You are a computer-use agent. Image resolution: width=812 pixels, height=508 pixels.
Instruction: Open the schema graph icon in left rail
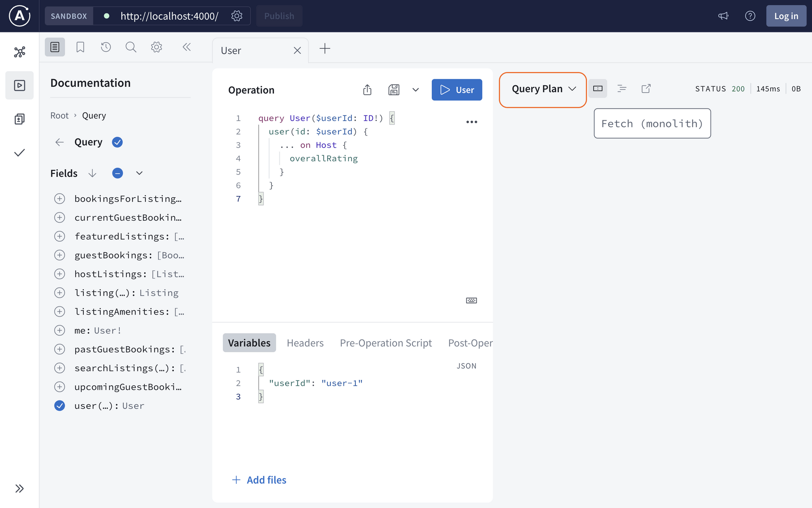[x=19, y=51]
